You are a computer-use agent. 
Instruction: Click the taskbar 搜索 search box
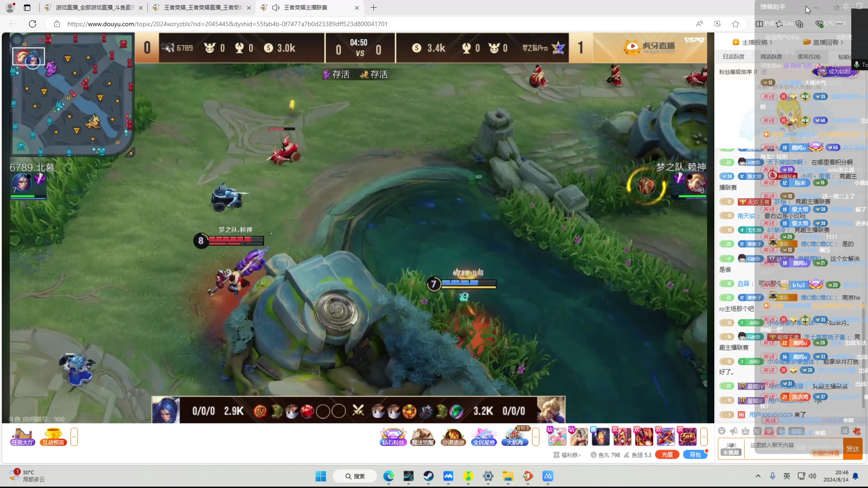355,476
